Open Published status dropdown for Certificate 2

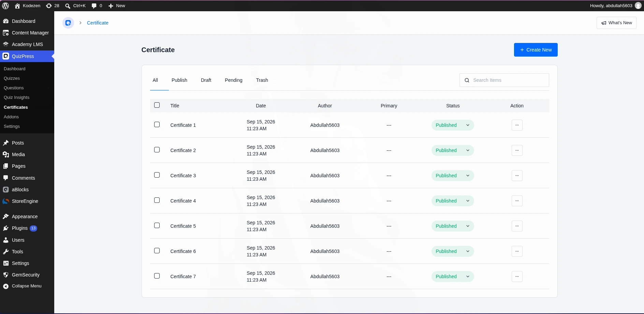click(x=453, y=150)
